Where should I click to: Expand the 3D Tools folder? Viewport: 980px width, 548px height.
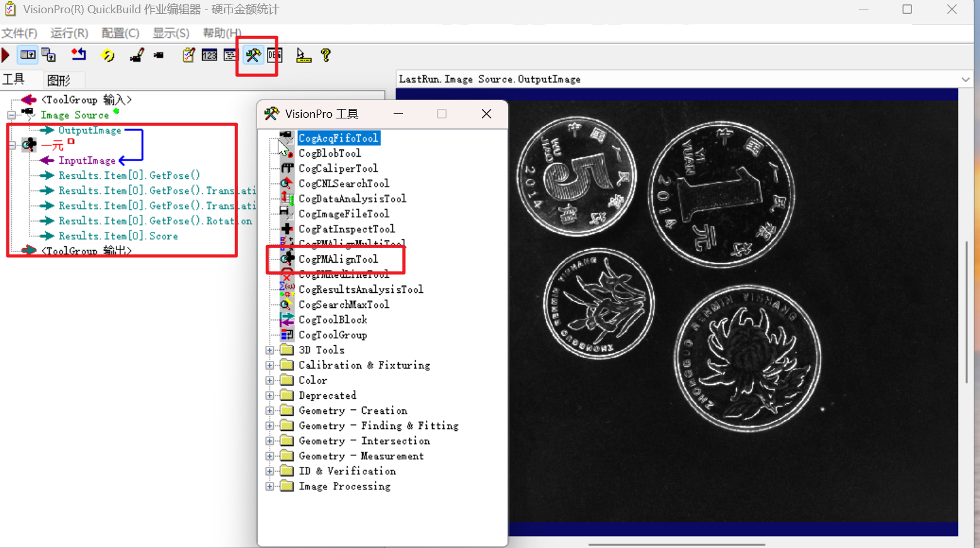pyautogui.click(x=270, y=350)
